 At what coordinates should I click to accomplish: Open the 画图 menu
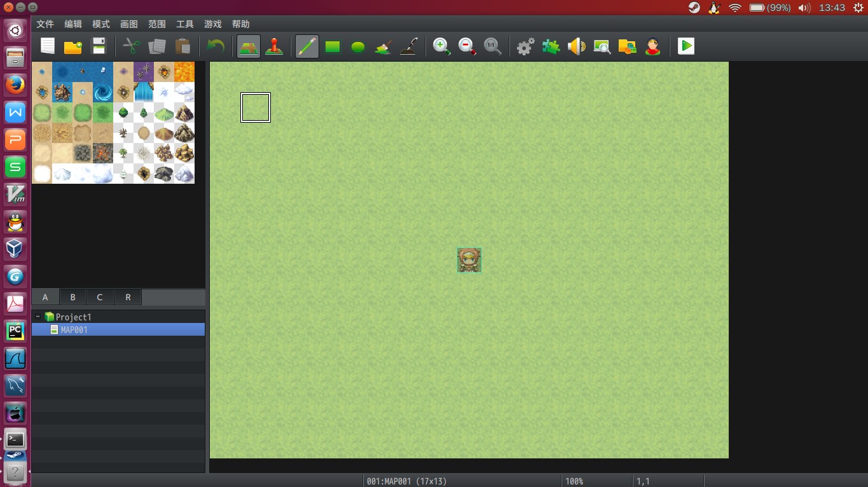coord(129,24)
